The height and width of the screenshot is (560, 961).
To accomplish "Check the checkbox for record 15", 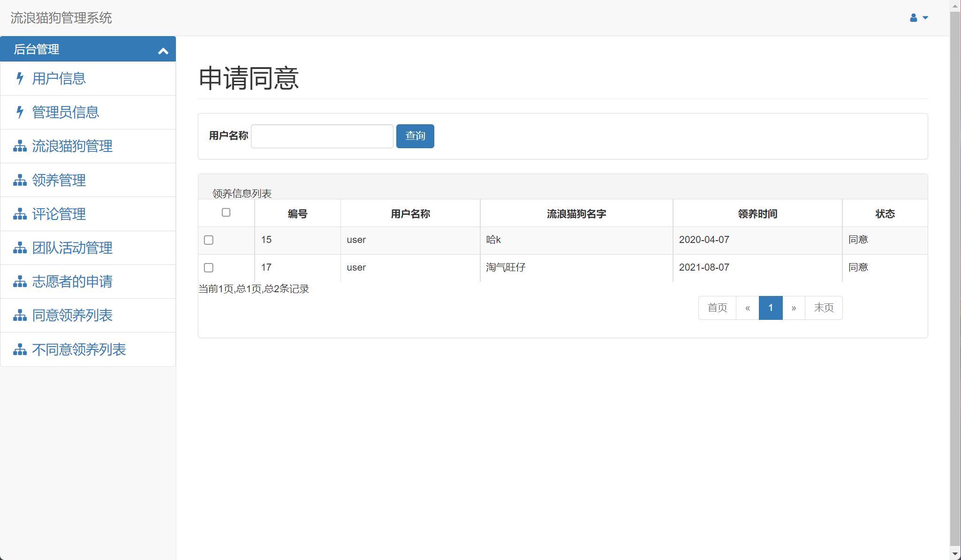I will [209, 240].
